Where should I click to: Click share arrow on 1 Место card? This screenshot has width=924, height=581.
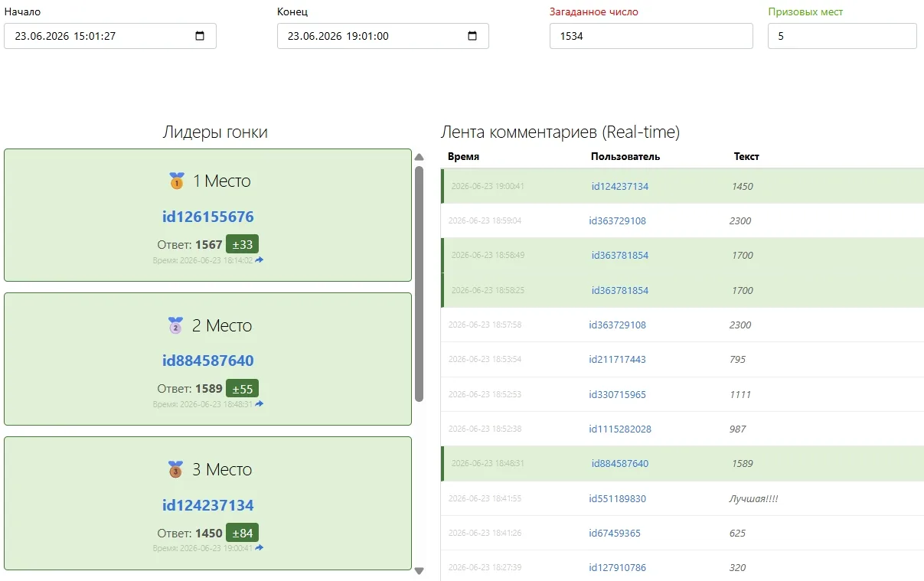click(260, 260)
